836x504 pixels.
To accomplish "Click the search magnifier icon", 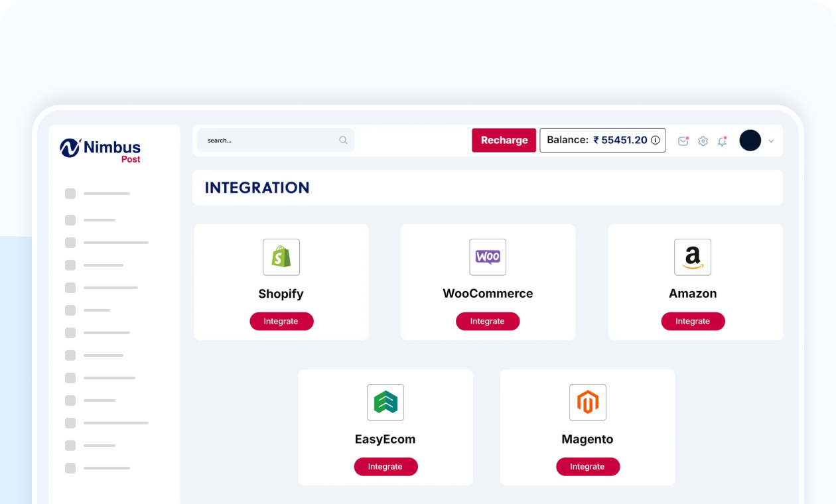I will pyautogui.click(x=343, y=140).
